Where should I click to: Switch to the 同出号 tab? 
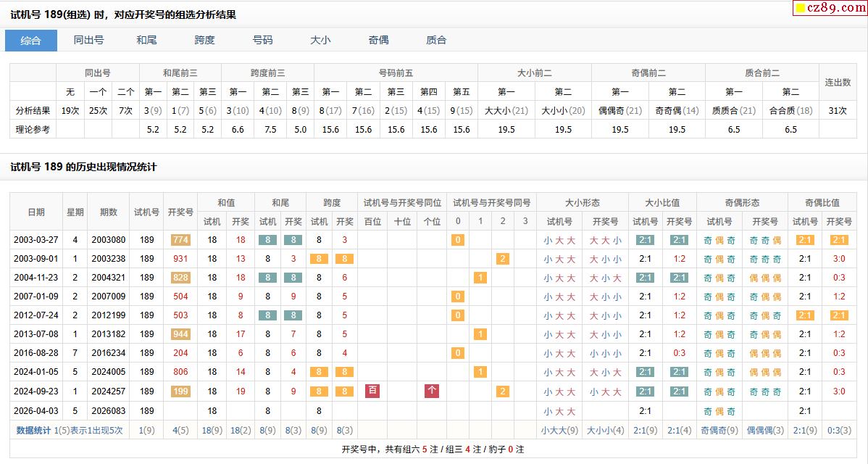[88, 41]
